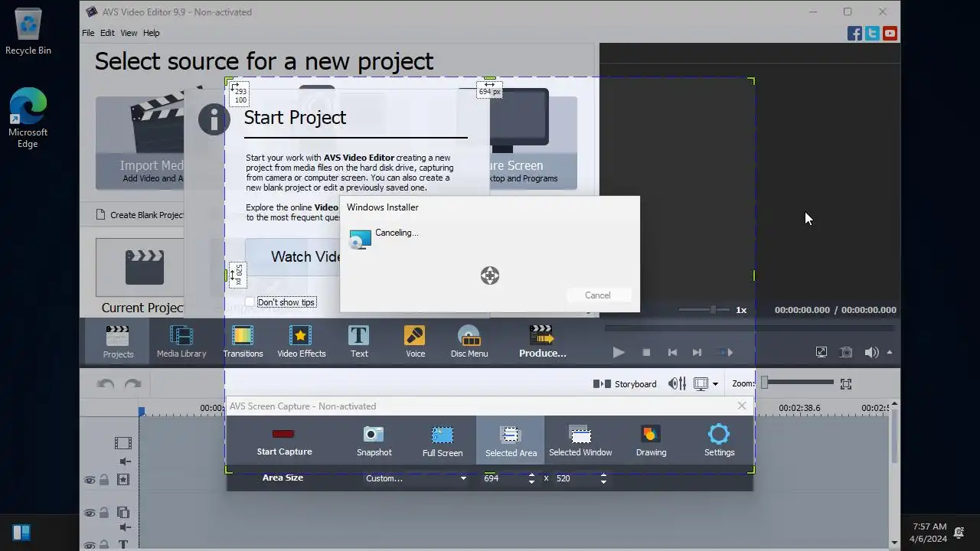Open the Media Library section
The width and height of the screenshot is (980, 551).
point(181,341)
